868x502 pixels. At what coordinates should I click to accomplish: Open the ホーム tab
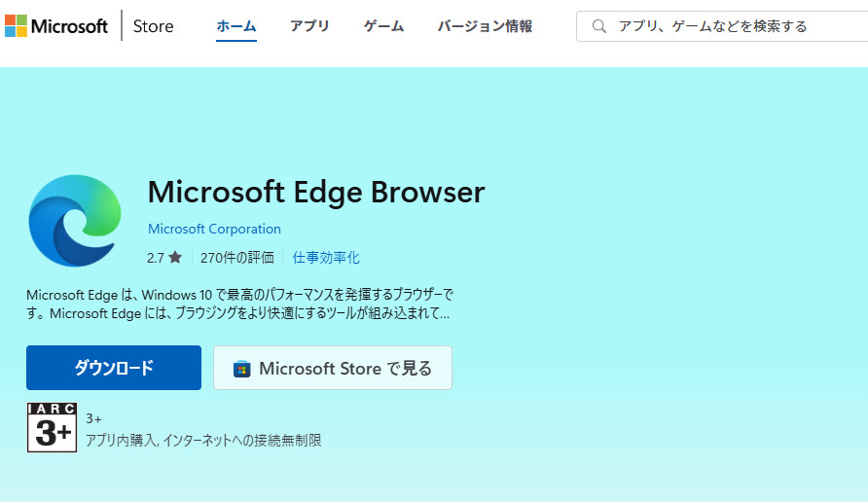coord(236,26)
